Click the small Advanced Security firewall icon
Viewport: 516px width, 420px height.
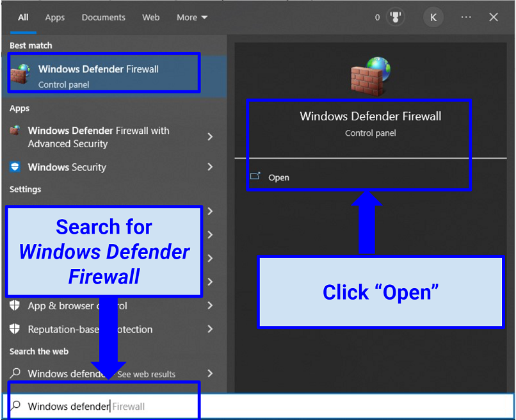point(15,131)
